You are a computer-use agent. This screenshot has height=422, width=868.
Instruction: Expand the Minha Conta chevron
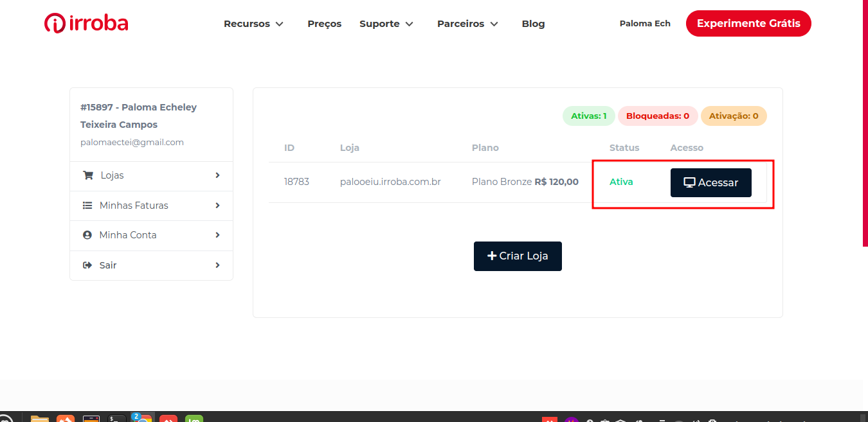coord(218,235)
